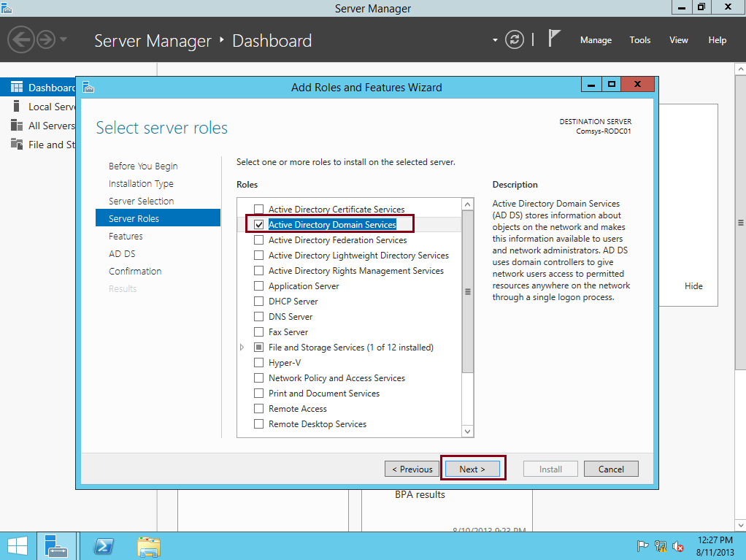
Task: Click Server Manager title bar icon
Action: (x=6, y=7)
